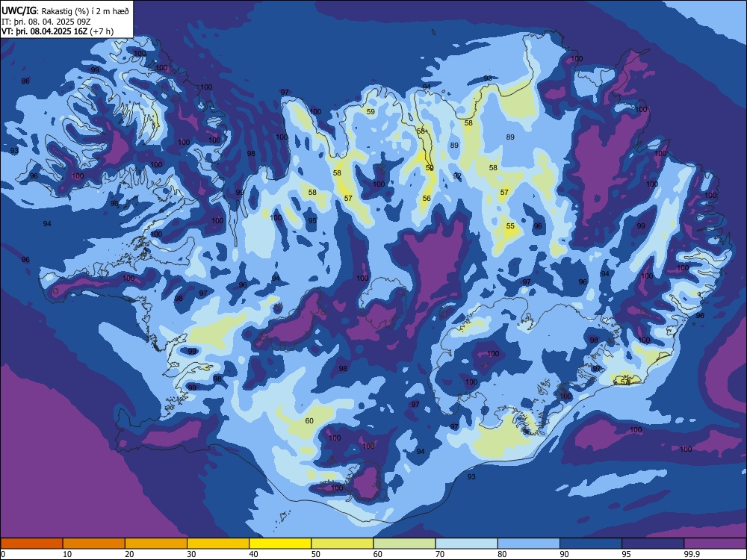
Task: Click the 'VT: þri. 08.04.2025 16Z (+7 h)' line
Action: [58, 31]
